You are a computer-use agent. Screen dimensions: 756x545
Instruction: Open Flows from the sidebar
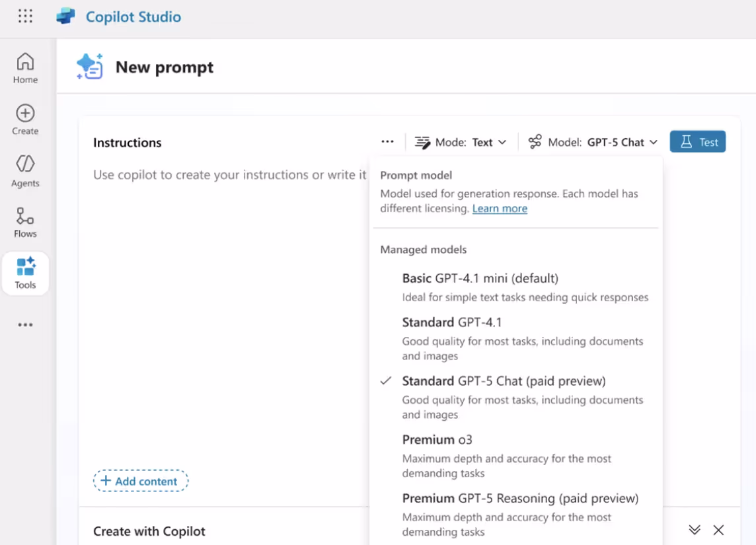25,222
